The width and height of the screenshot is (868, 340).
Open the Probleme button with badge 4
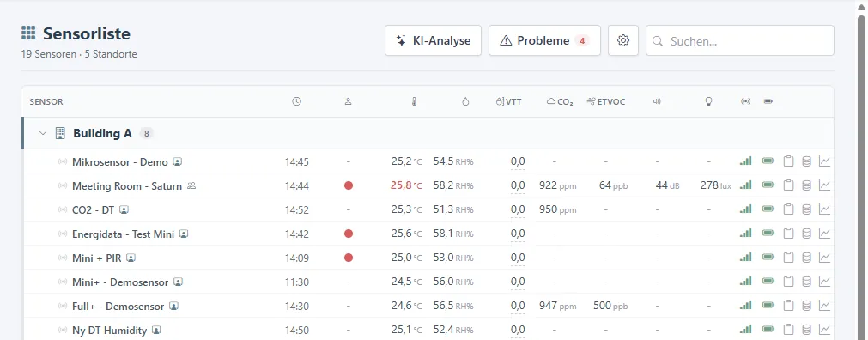544,40
